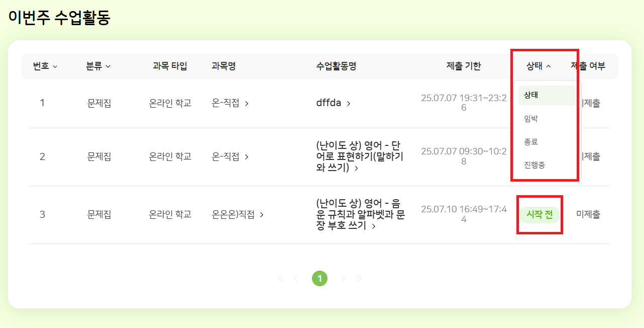Image resolution: width=644 pixels, height=328 pixels.
Task: Go to first page double-arrow icon
Action: coord(280,278)
